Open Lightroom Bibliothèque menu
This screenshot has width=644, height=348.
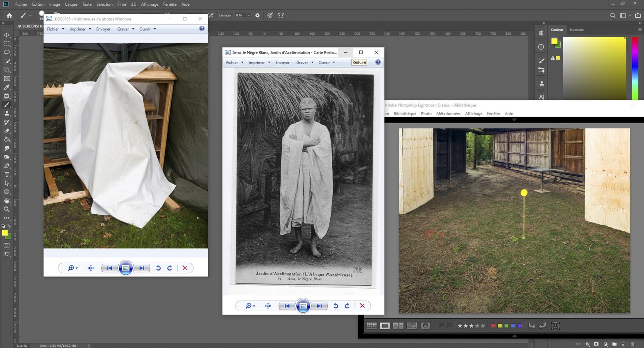click(405, 113)
